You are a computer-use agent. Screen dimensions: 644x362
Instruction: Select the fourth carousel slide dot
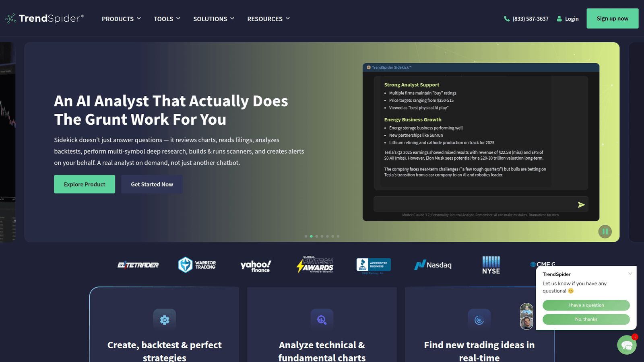click(x=322, y=237)
